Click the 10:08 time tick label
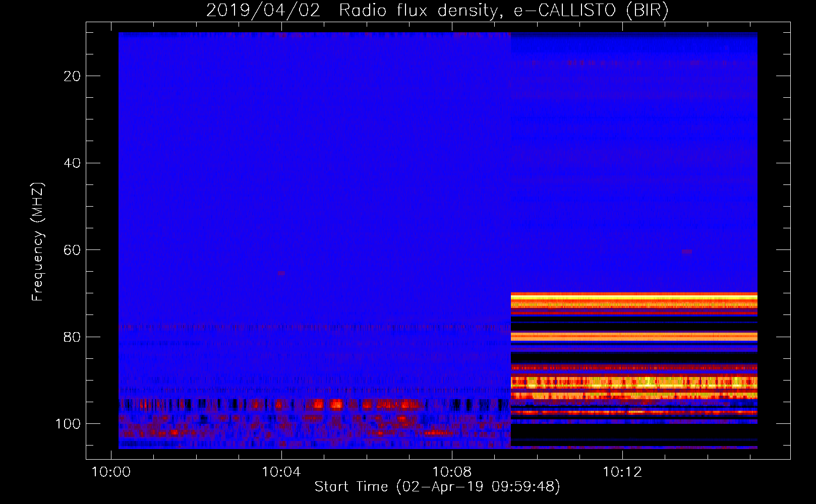 [452, 472]
